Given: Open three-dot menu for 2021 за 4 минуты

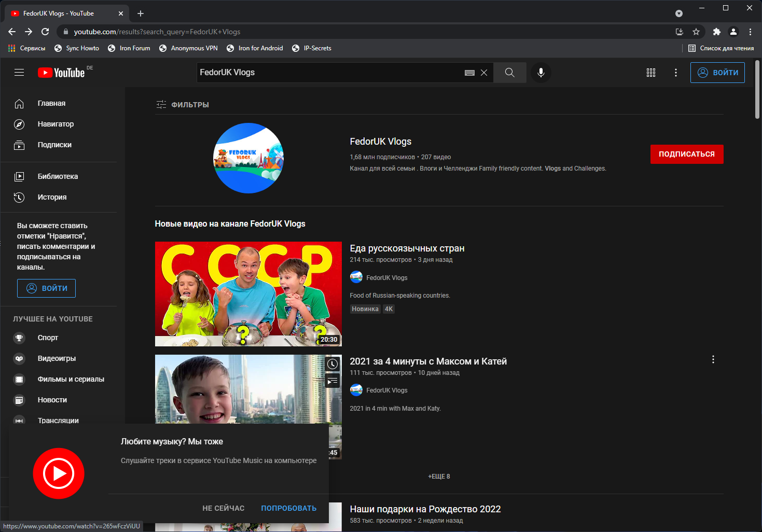Looking at the screenshot, I should coord(713,359).
